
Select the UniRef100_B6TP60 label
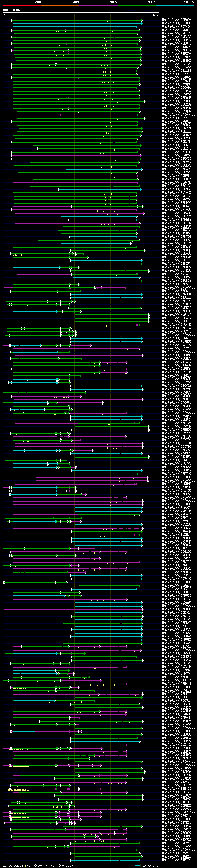tap(177, 91)
